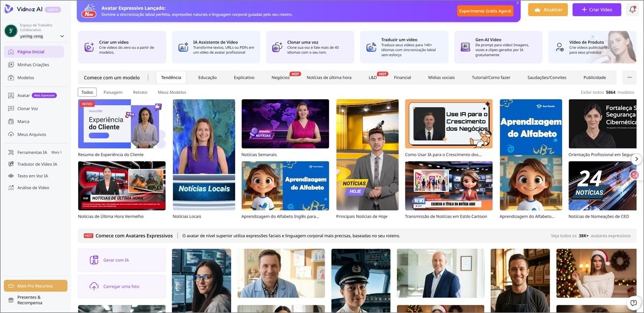Viewport: 644px width, 313px height.
Task: Expand the workspace dropdown chevron
Action: coord(62,36)
